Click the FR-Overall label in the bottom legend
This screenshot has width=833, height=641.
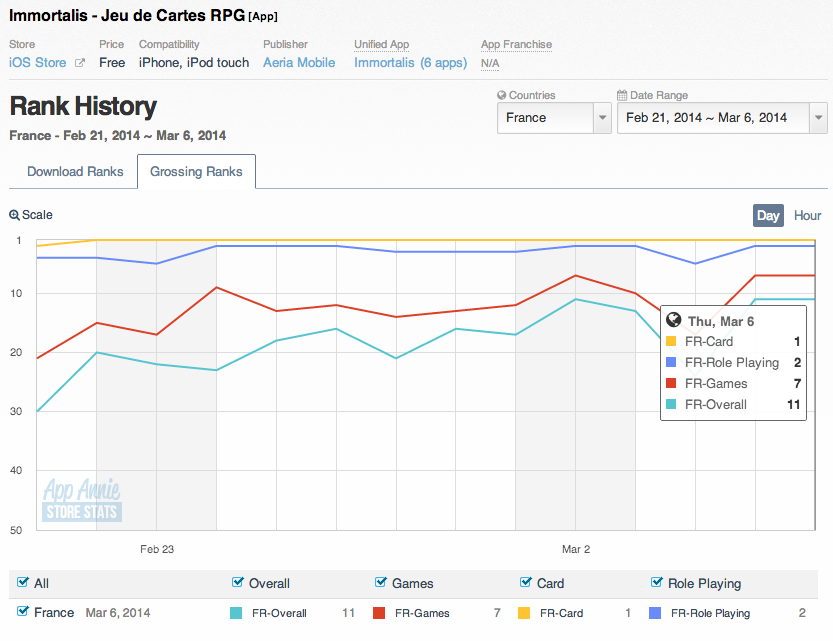point(279,613)
